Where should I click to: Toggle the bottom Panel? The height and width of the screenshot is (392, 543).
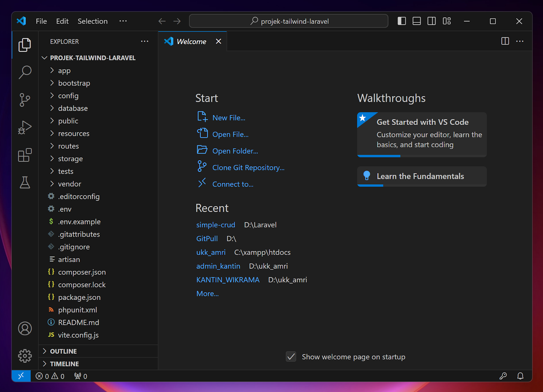[x=417, y=21]
